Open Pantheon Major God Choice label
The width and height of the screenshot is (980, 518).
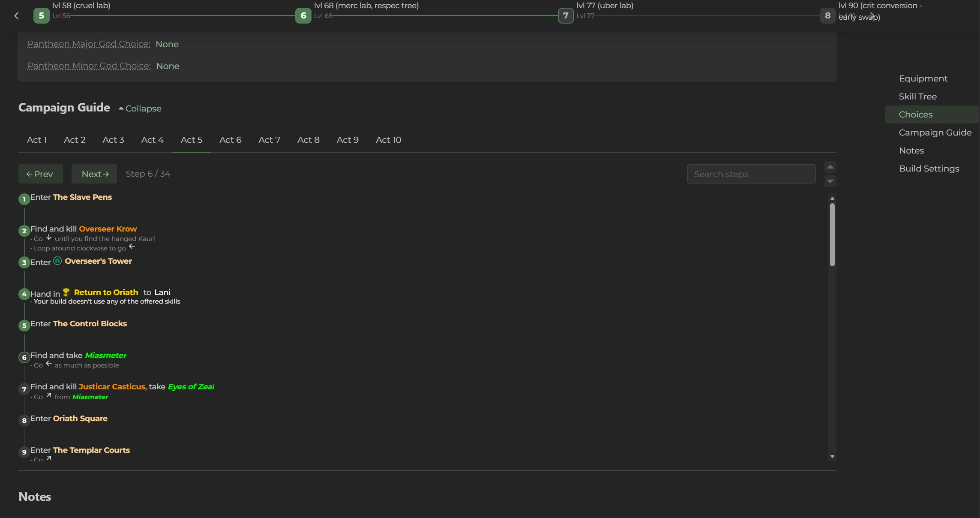coord(89,44)
